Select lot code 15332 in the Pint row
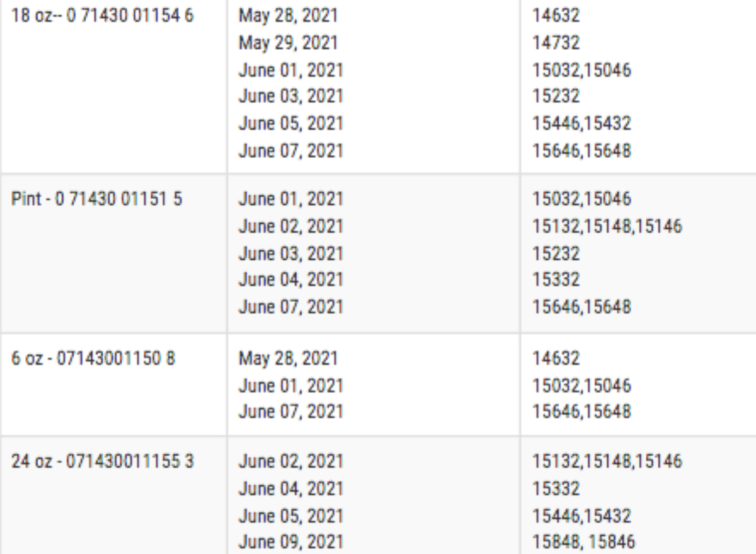 556,280
